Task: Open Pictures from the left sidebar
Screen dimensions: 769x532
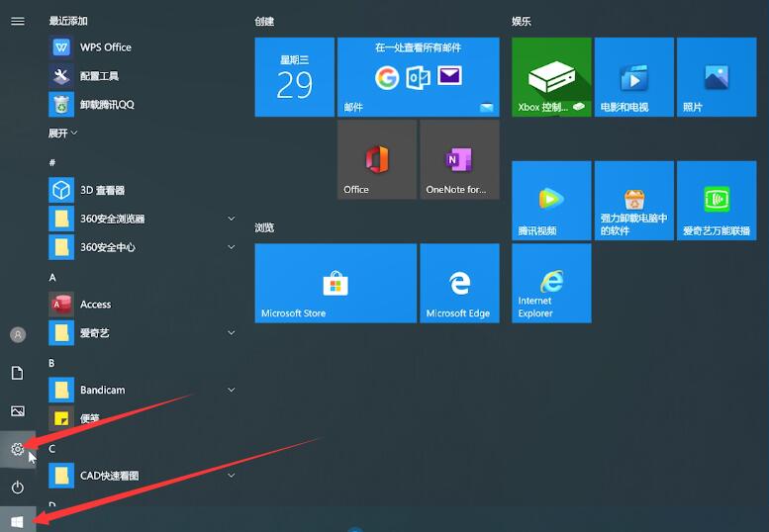Action: click(18, 411)
